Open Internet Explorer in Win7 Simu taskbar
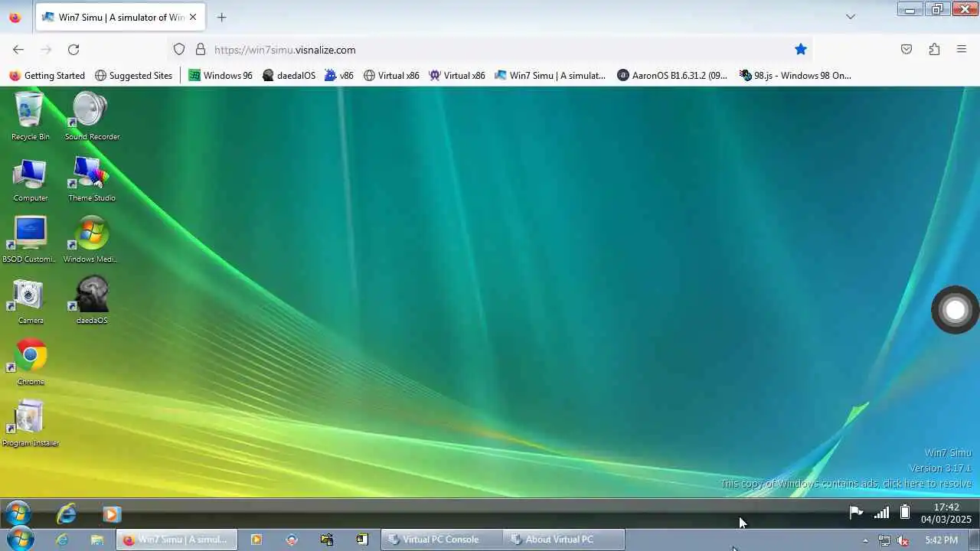Viewport: 980px width, 551px height. (67, 513)
